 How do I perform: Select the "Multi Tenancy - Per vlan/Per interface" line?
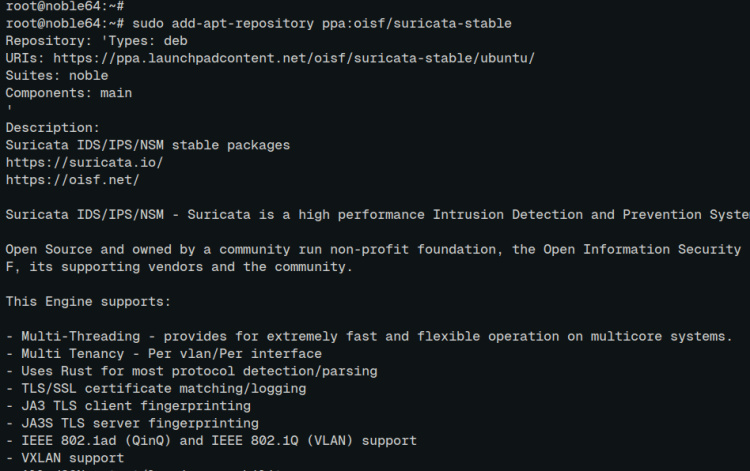pos(163,353)
